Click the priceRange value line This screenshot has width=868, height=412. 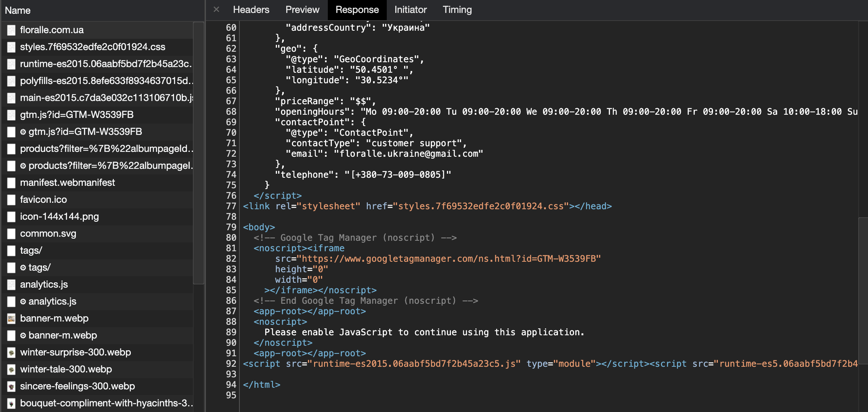[325, 101]
